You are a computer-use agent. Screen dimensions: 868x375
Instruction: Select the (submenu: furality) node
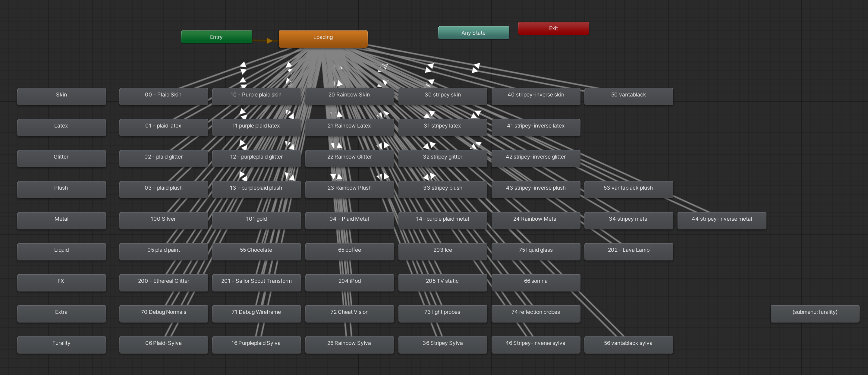(x=814, y=312)
